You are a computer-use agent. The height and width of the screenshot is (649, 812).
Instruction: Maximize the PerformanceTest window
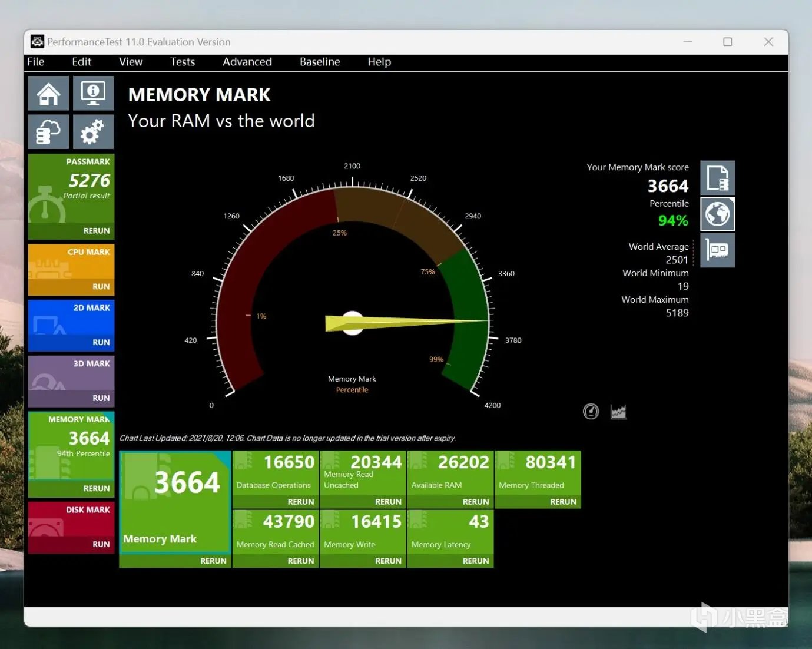pyautogui.click(x=728, y=42)
